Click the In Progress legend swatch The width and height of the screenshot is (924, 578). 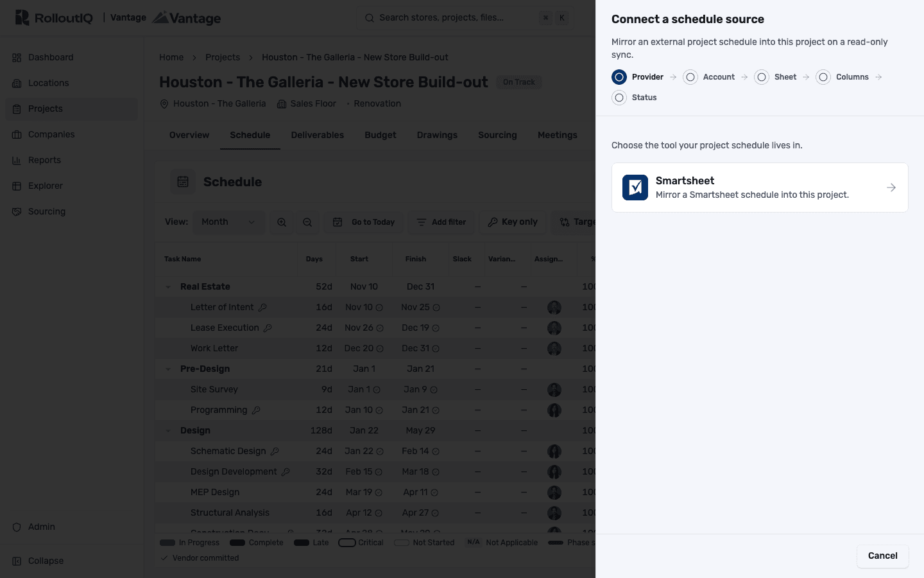(167, 543)
